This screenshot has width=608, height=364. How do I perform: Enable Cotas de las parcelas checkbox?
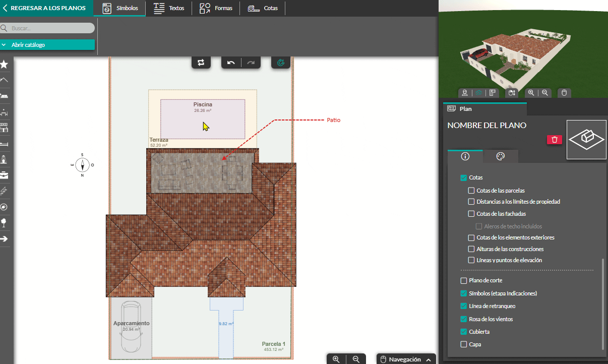(x=471, y=191)
